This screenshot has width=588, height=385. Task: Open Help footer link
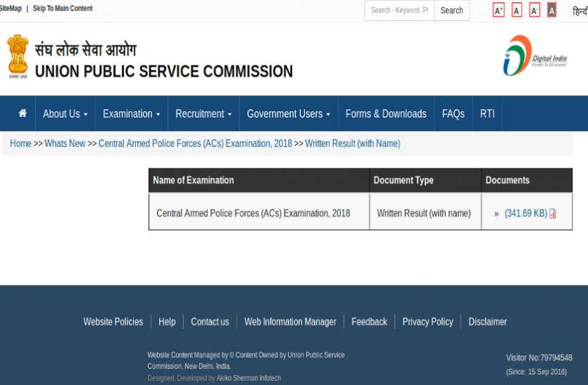click(167, 322)
